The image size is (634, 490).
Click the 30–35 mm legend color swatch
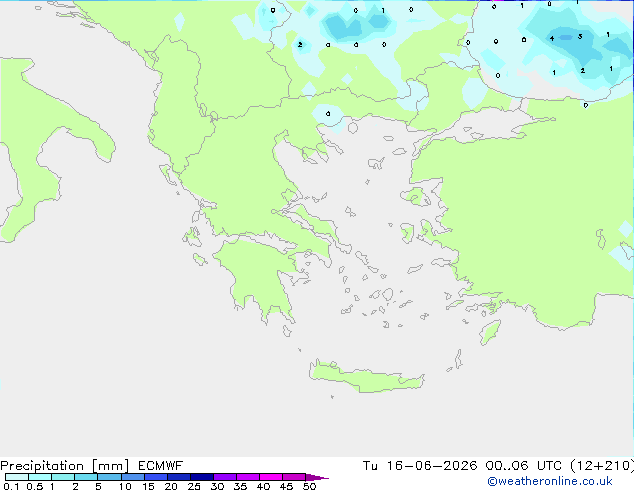pyautogui.click(x=224, y=477)
